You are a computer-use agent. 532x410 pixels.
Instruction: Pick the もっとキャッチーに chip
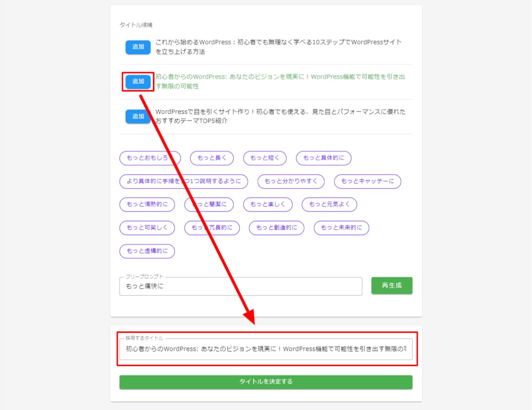point(368,181)
